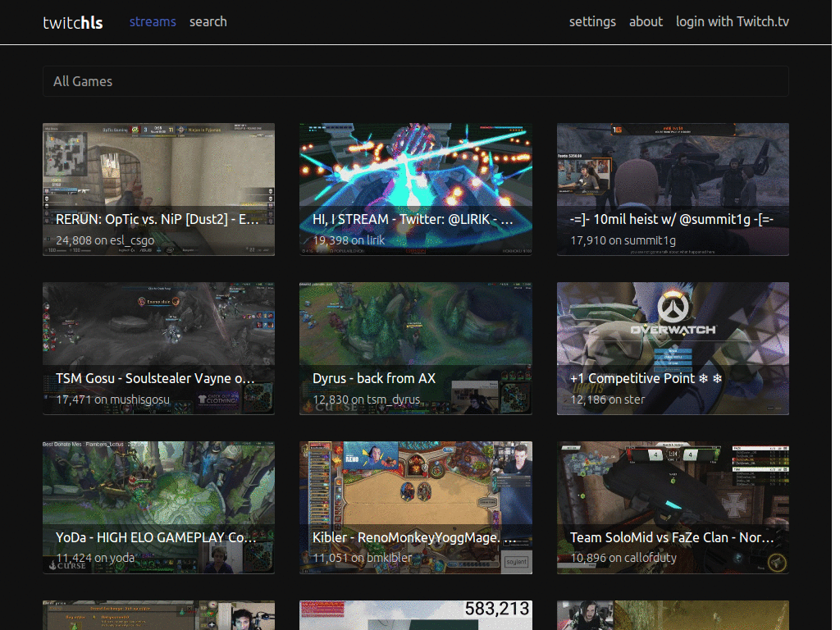Image resolution: width=840 pixels, height=630 pixels.
Task: Open the settings page
Action: point(592,22)
